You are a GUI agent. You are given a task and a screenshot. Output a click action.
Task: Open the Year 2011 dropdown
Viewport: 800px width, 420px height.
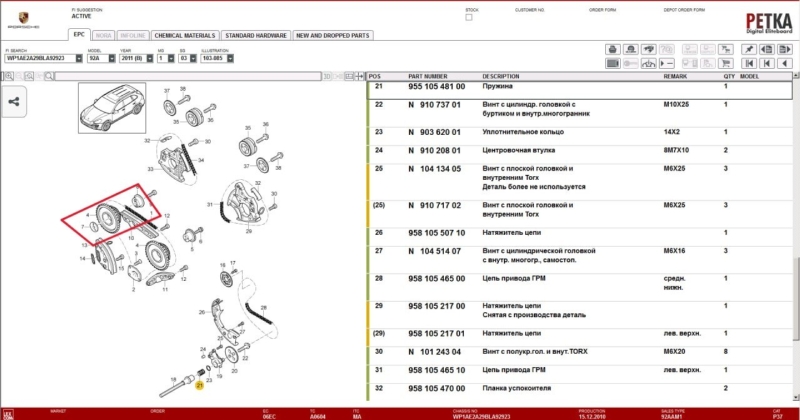pyautogui.click(x=150, y=59)
